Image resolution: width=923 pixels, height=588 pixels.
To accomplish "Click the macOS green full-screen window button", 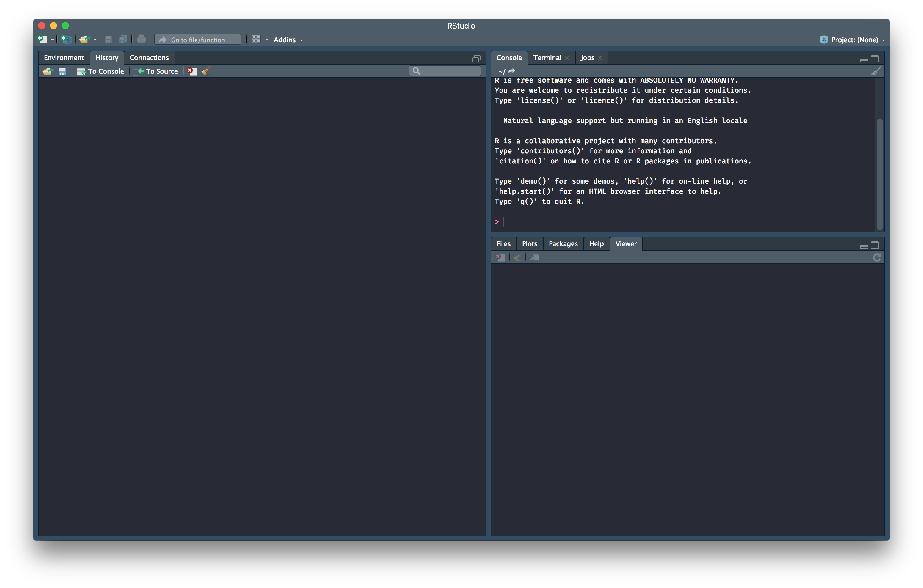I will click(x=65, y=26).
